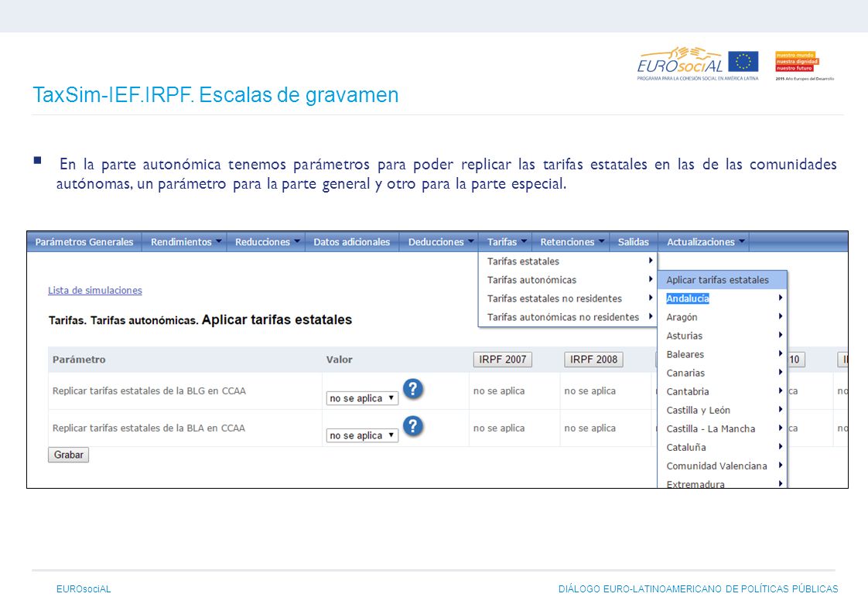Choose Aplicar tarifas estatales option
The image size is (868, 614).
click(722, 280)
